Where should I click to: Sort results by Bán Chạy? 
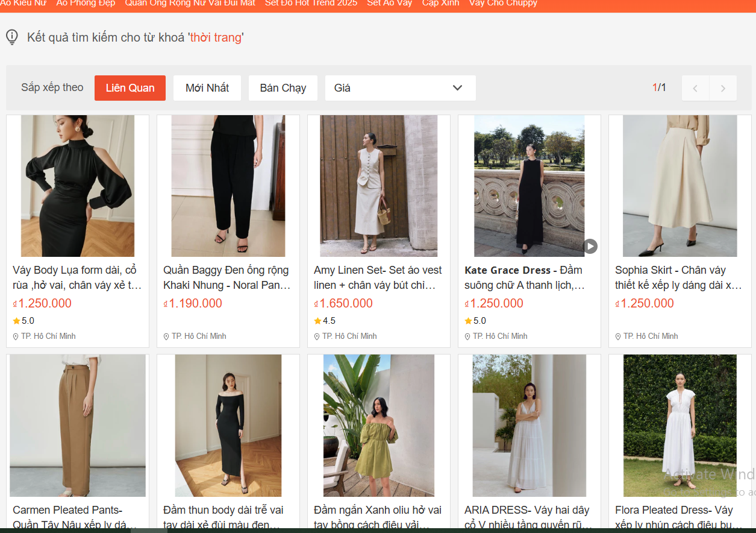point(283,88)
